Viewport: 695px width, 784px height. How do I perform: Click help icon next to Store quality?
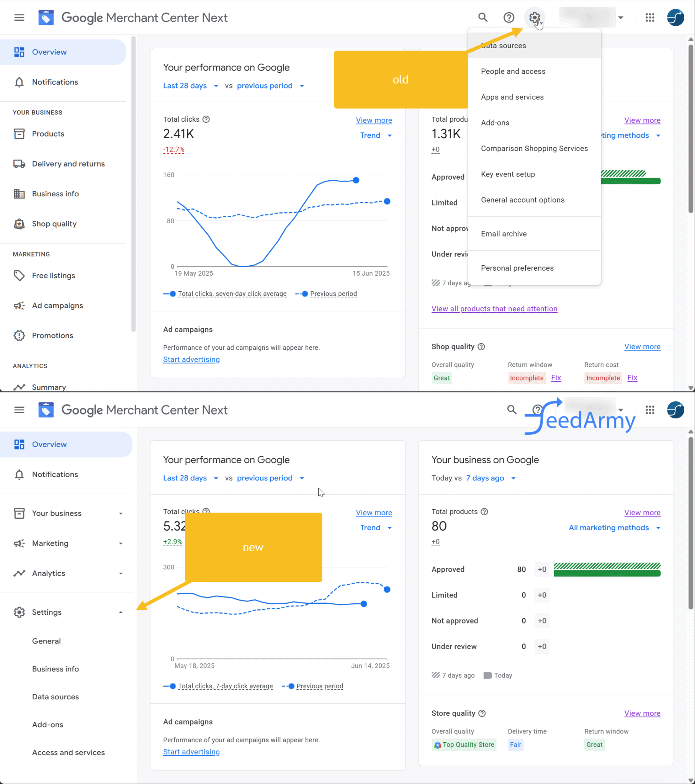click(x=482, y=714)
